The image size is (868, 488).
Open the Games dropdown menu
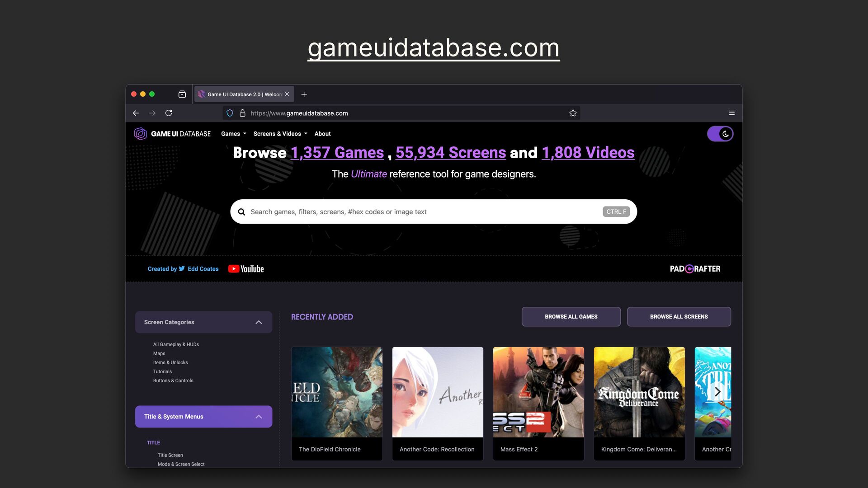233,134
